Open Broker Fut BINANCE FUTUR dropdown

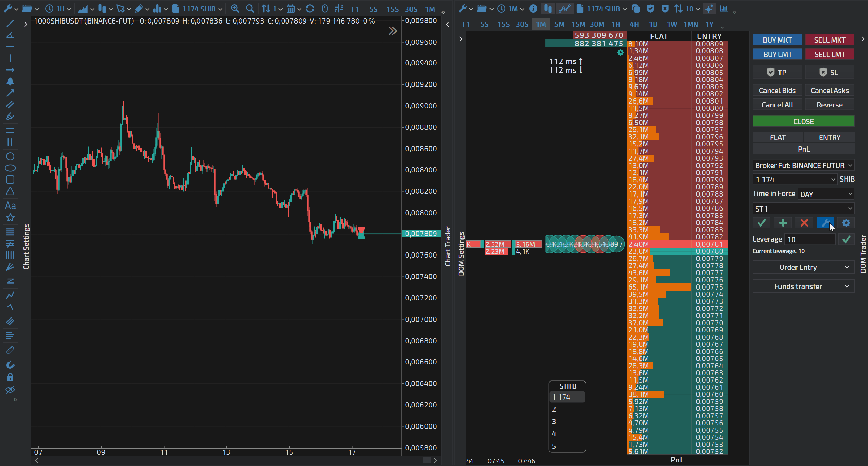coord(803,165)
